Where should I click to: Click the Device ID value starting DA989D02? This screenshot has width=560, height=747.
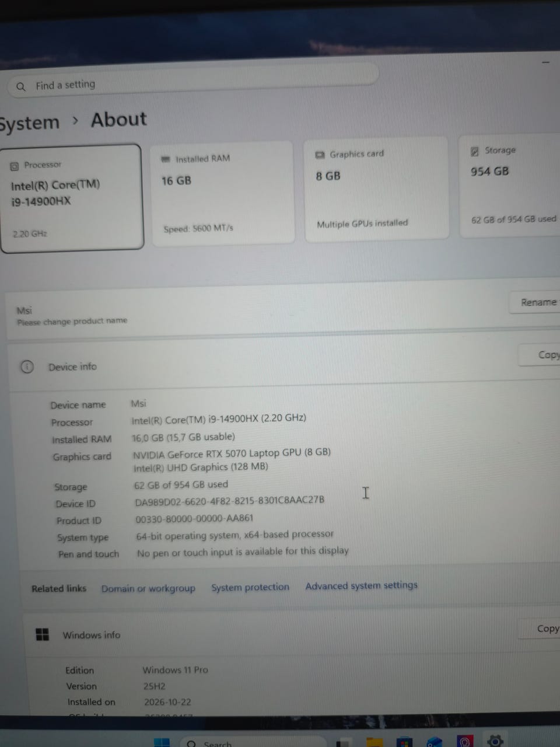(x=230, y=501)
